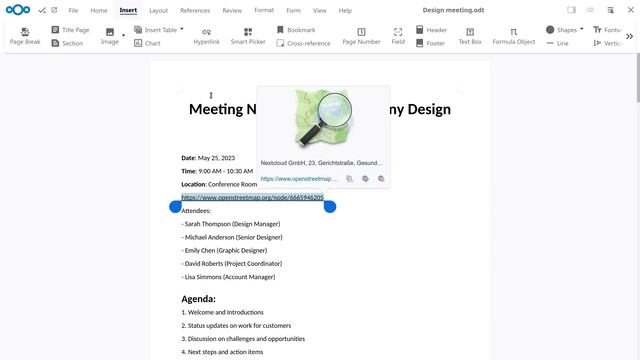Insert a Section
The width and height of the screenshot is (640, 360).
[x=67, y=43]
